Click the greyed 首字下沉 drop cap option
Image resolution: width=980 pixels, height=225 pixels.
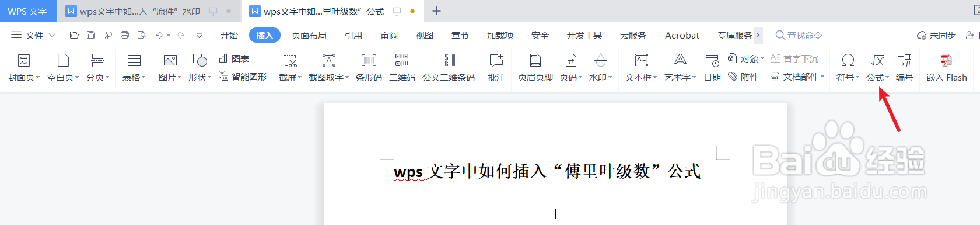coord(794,58)
